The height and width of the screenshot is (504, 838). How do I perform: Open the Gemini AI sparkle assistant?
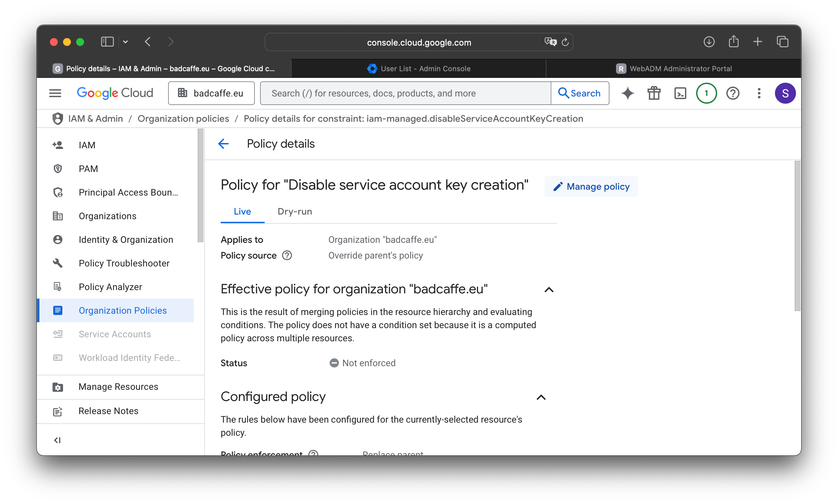tap(627, 93)
